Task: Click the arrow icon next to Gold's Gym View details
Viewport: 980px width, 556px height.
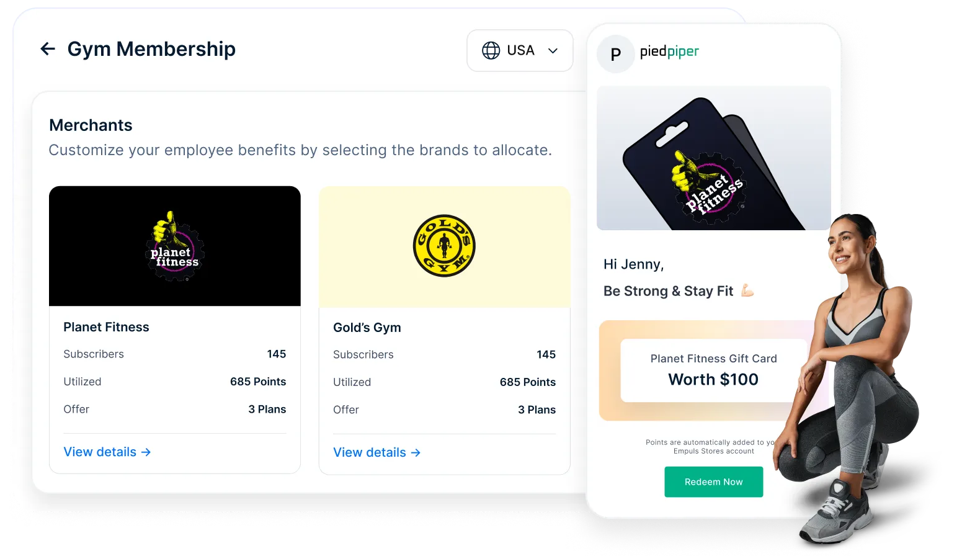Action: click(416, 453)
